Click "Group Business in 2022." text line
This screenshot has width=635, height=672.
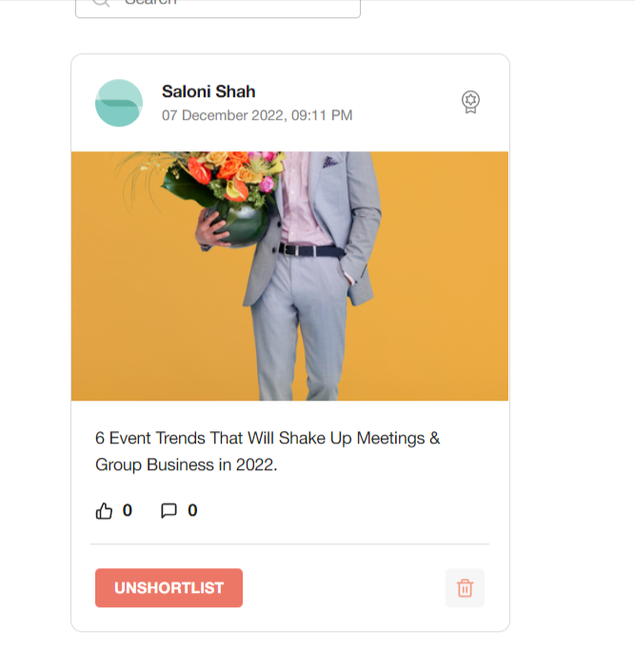click(x=186, y=465)
